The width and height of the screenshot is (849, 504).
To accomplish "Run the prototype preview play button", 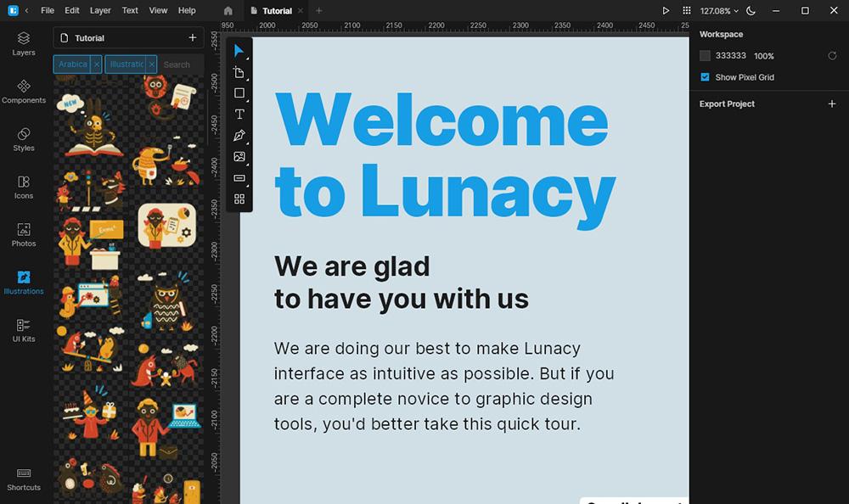I will (666, 10).
